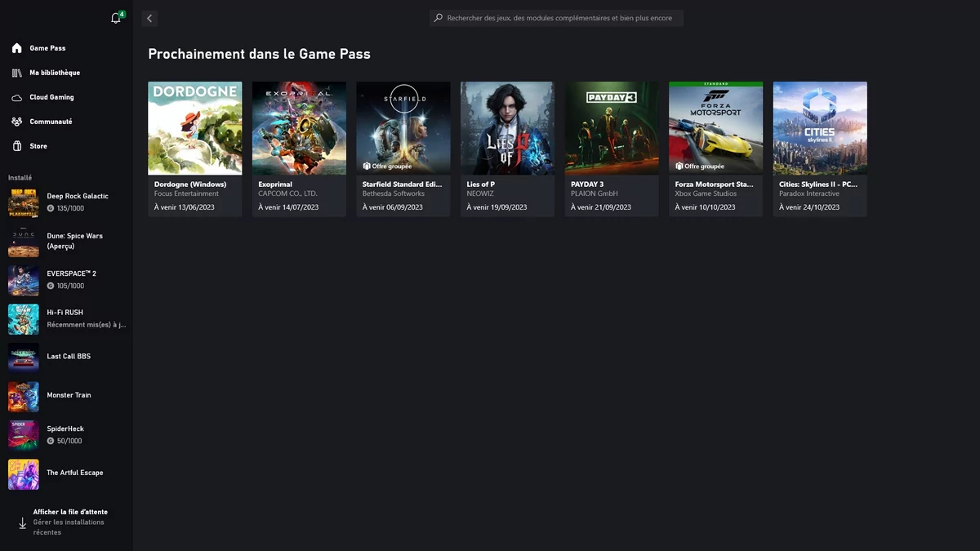The image size is (980, 551).
Task: Open the Dordogne cover art
Action: click(x=195, y=128)
